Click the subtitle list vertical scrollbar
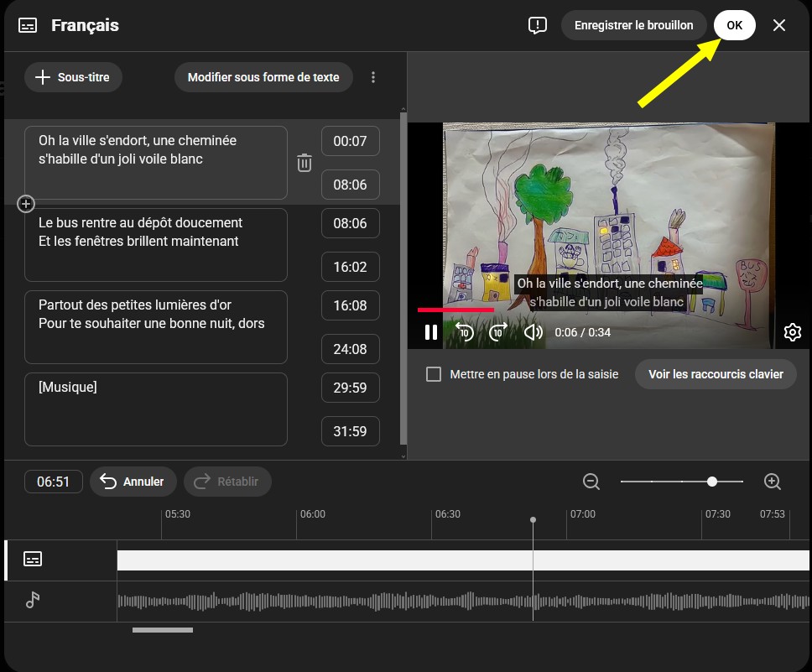 pos(403,279)
